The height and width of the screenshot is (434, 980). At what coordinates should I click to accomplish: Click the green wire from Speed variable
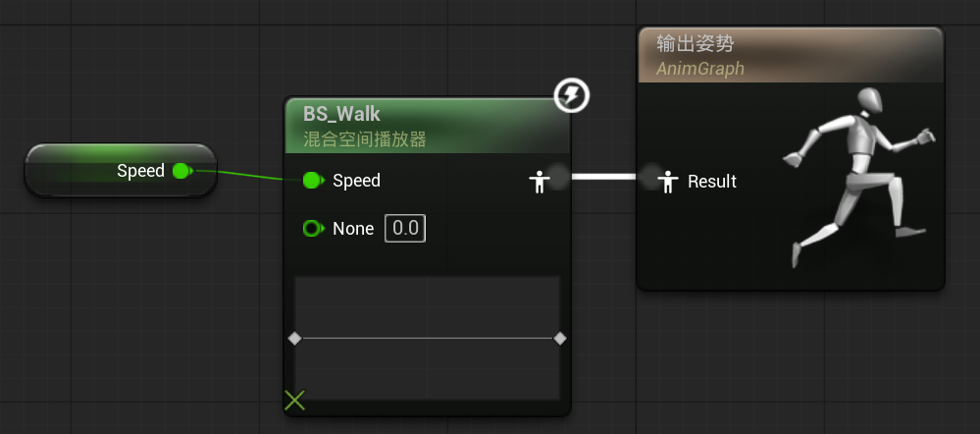click(245, 175)
